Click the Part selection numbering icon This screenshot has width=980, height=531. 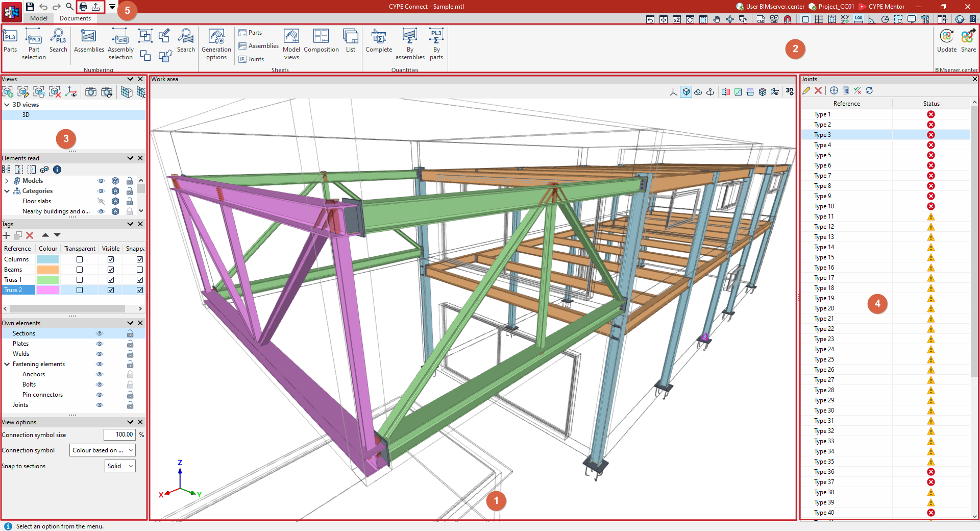point(34,44)
